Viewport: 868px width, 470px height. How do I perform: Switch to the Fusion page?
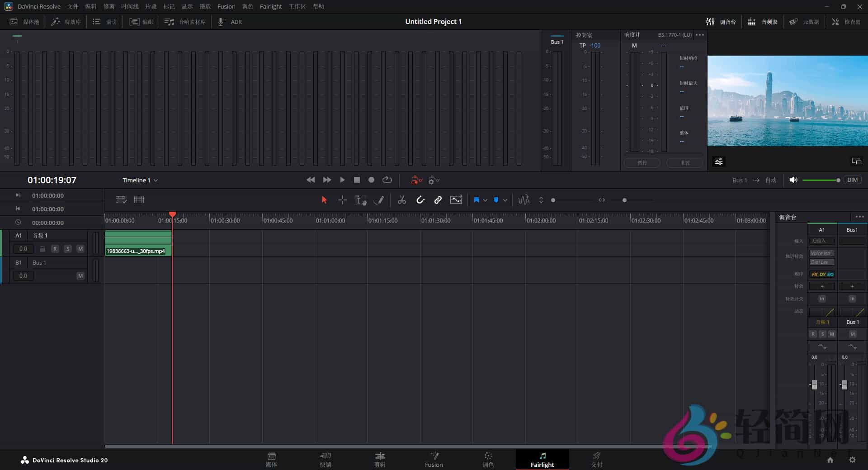point(434,459)
